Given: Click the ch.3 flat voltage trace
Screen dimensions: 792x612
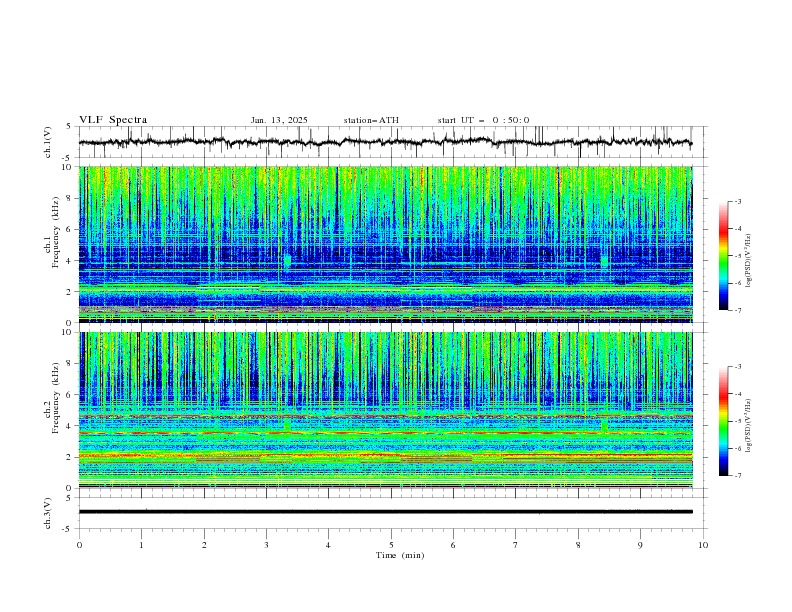Looking at the screenshot, I should tap(385, 512).
